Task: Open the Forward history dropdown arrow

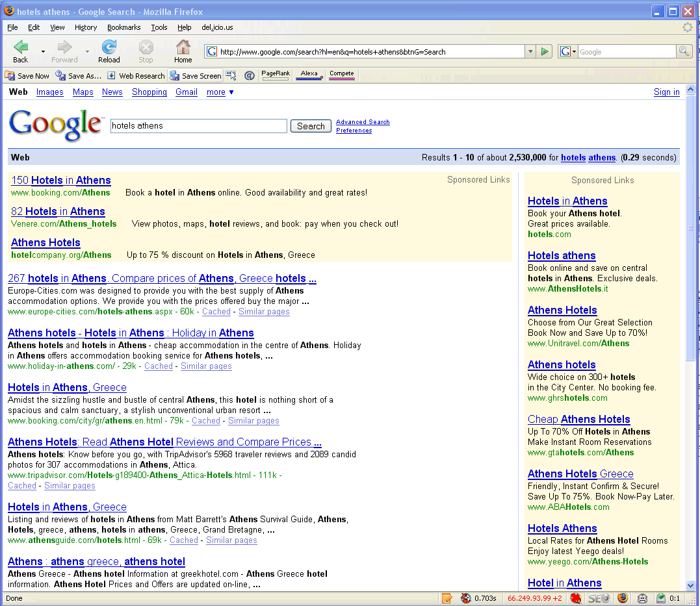Action: pyautogui.click(x=87, y=52)
